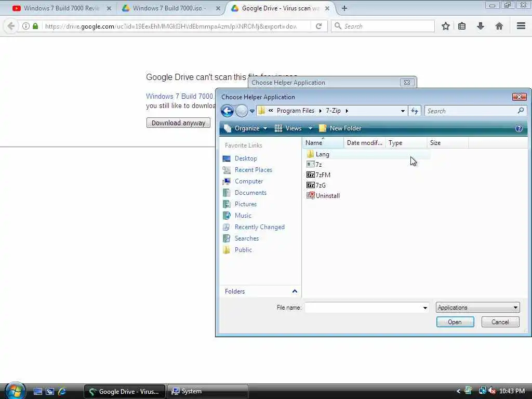Click the Firefox Search box

click(x=383, y=26)
